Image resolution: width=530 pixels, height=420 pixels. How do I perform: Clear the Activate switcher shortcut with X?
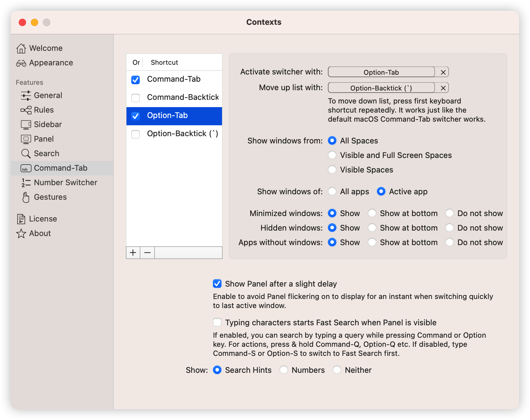(443, 72)
